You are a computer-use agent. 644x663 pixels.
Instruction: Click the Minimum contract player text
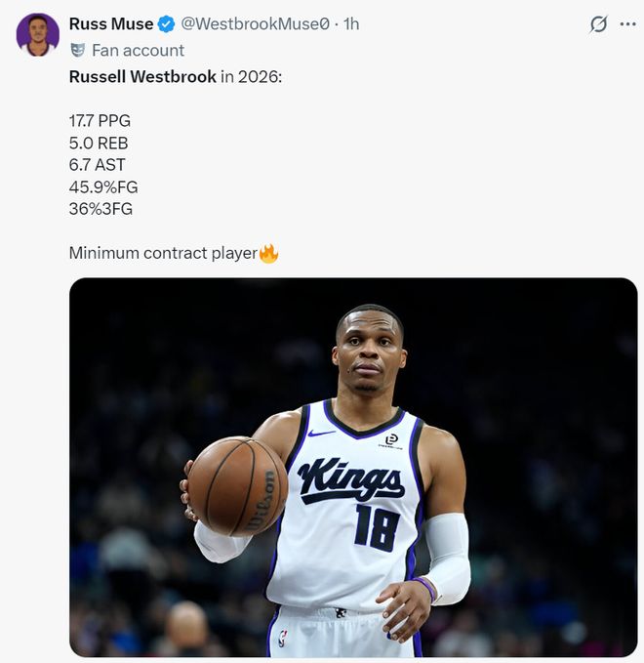163,253
